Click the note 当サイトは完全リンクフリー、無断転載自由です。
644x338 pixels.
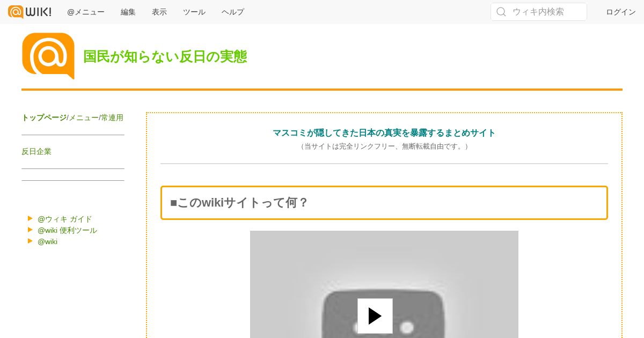(384, 146)
